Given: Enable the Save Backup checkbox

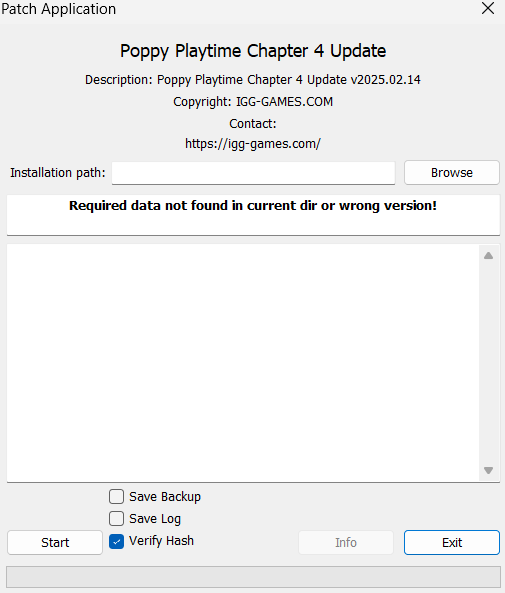Looking at the screenshot, I should point(117,497).
